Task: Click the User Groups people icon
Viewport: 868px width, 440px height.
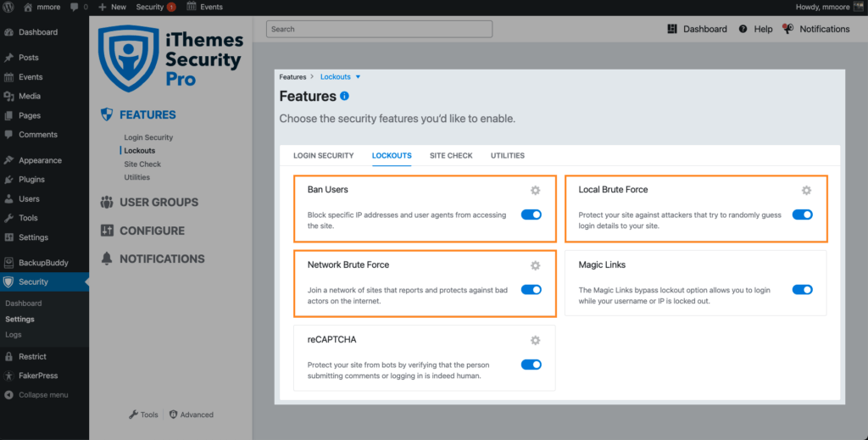Action: pos(107,202)
